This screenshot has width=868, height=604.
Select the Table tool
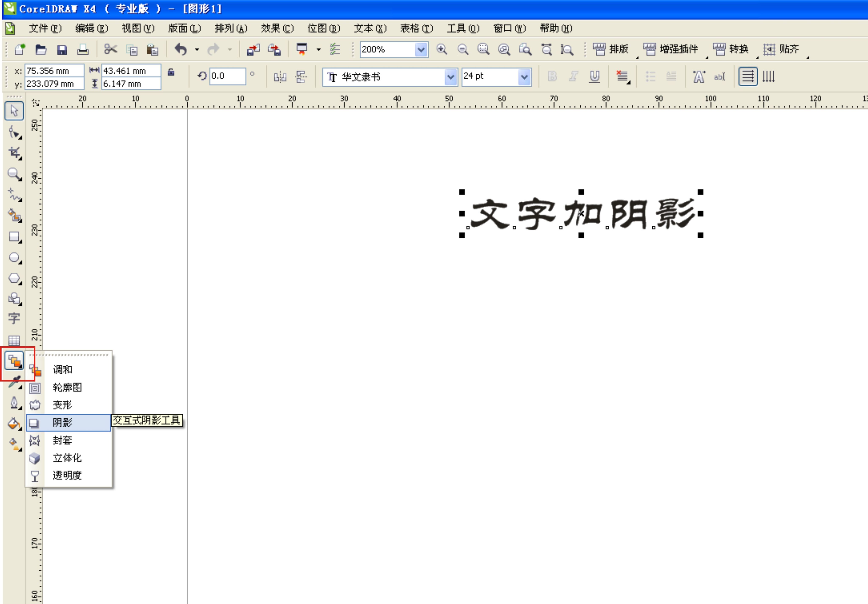pyautogui.click(x=14, y=340)
